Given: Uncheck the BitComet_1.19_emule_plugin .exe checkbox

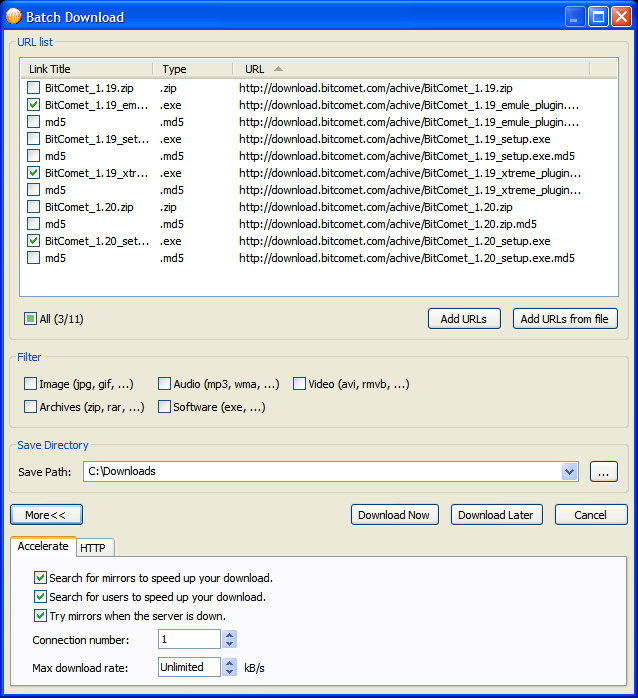Looking at the screenshot, I should point(33,105).
